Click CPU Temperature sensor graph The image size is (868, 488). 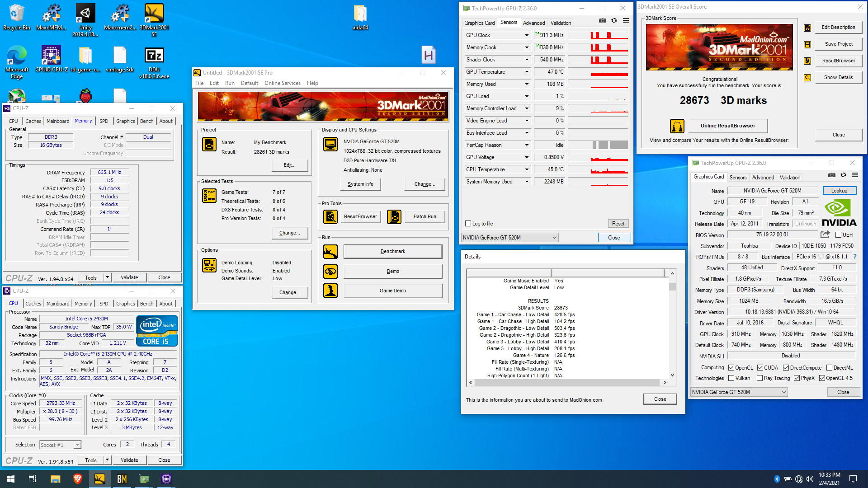598,169
